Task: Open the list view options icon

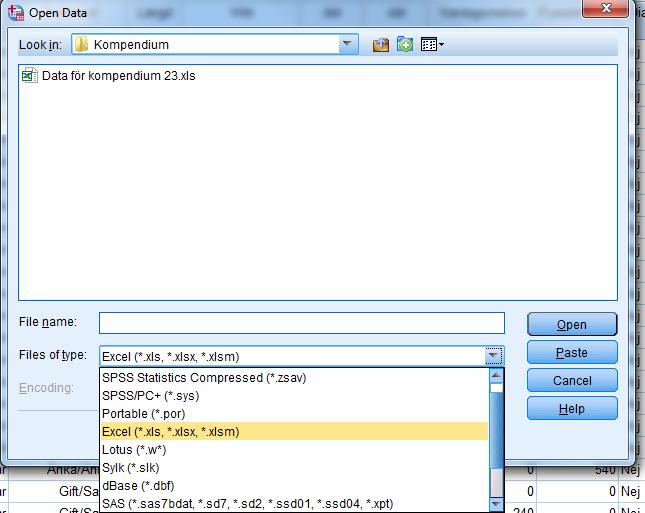Action: coord(432,44)
